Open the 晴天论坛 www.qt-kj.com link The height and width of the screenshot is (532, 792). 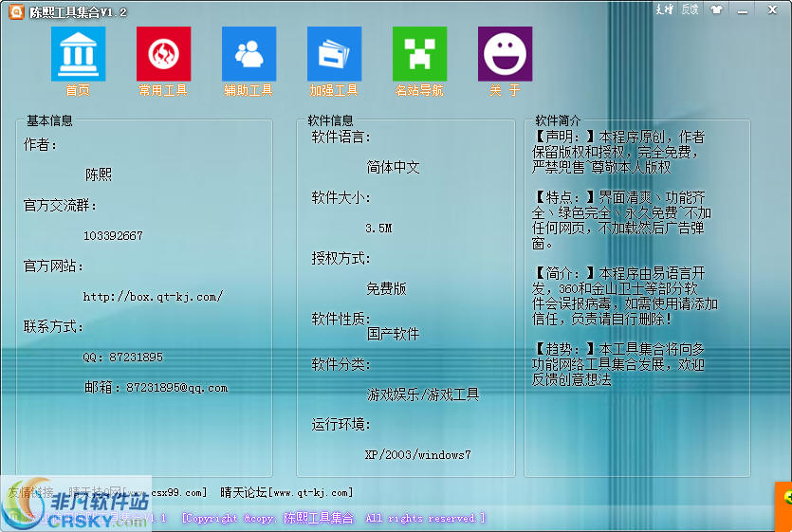tap(286, 492)
